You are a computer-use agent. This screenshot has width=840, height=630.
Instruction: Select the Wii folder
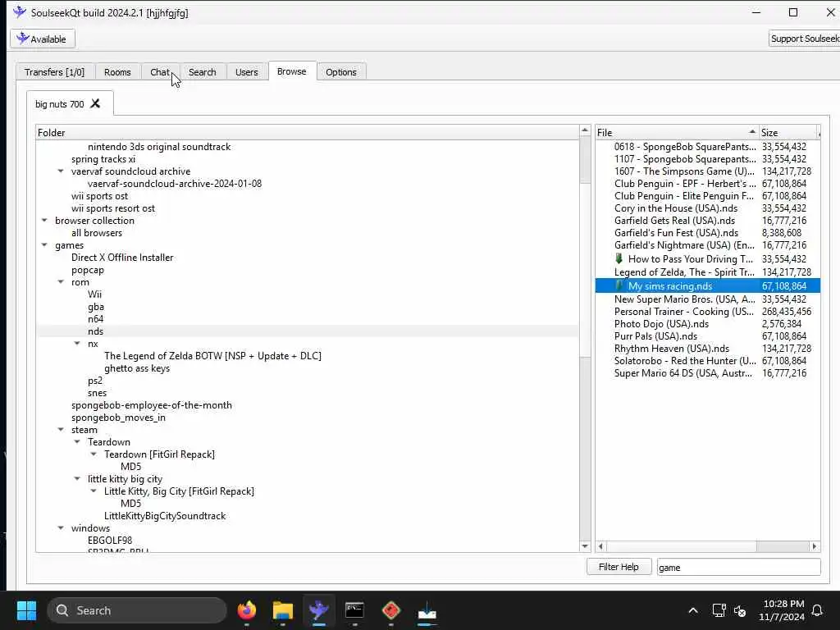pyautogui.click(x=95, y=294)
